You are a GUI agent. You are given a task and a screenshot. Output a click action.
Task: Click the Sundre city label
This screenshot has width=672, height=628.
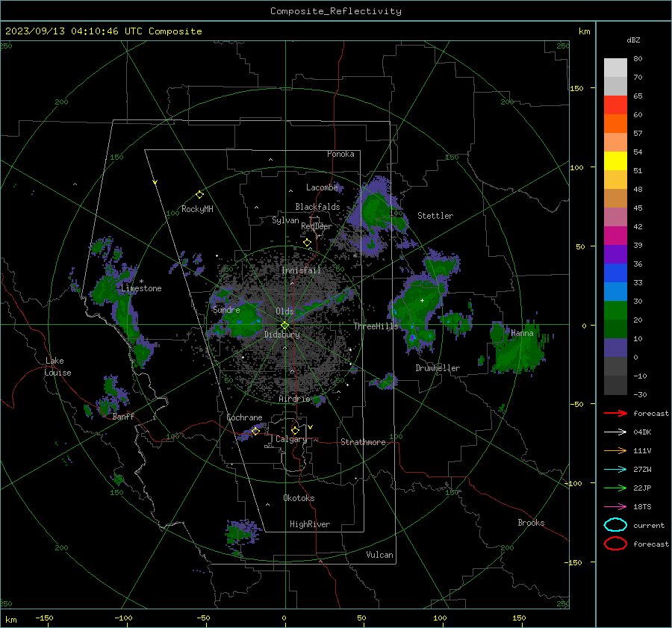pyautogui.click(x=226, y=310)
